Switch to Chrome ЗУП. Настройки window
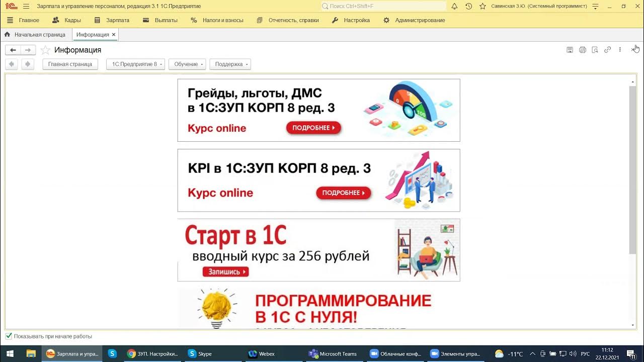 (x=152, y=353)
